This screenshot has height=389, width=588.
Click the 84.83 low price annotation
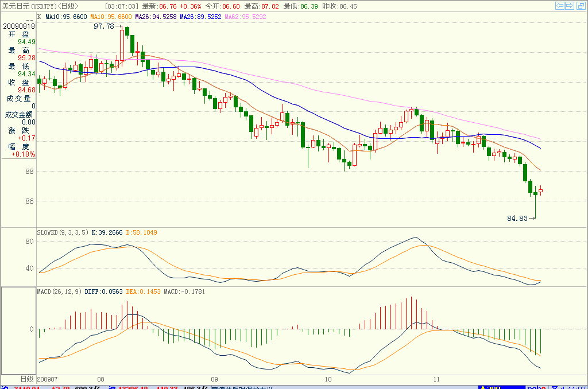[x=517, y=219]
